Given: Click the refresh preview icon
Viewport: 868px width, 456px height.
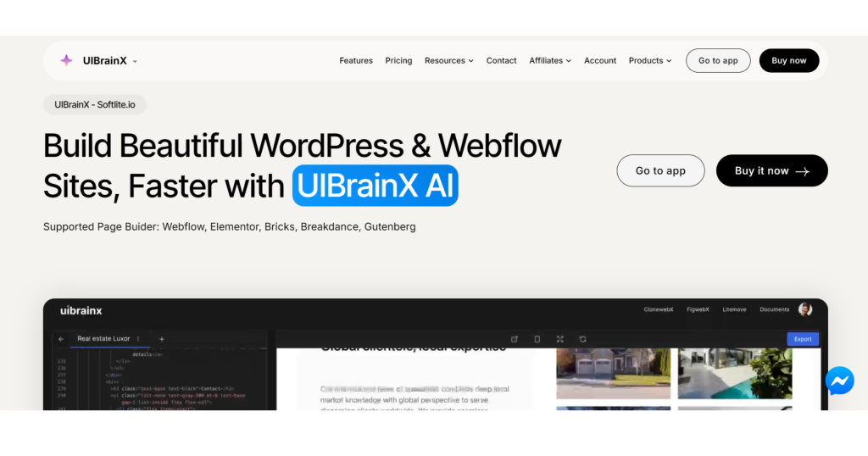Looking at the screenshot, I should [x=582, y=339].
